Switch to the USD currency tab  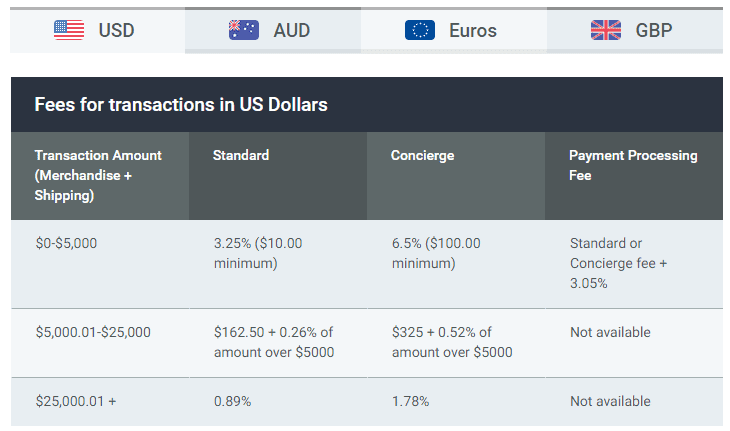[97, 30]
